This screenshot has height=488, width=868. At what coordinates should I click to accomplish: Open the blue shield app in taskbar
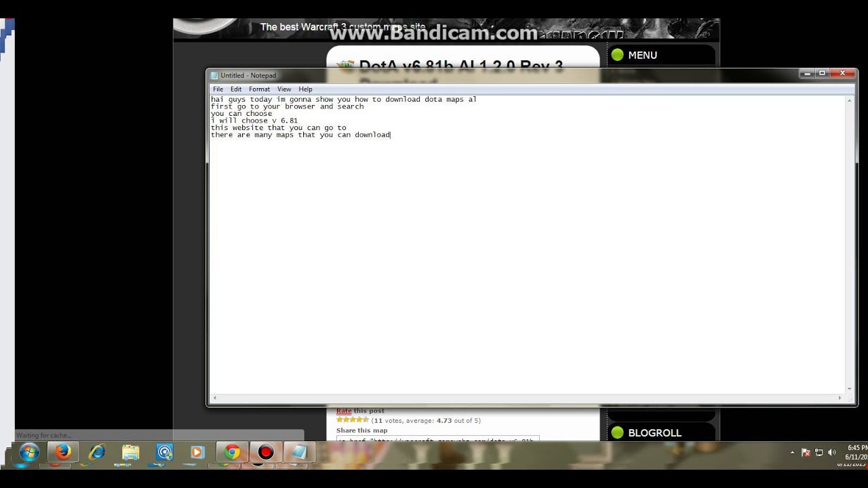[x=164, y=452]
